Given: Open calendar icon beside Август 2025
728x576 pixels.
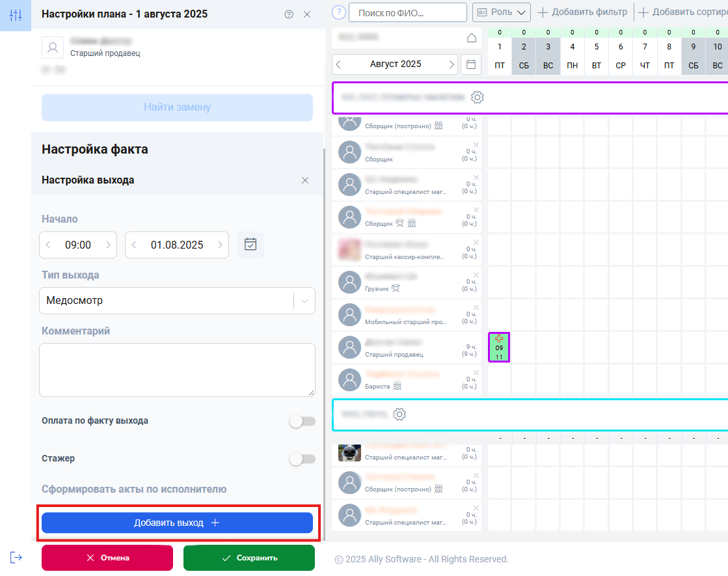Looking at the screenshot, I should pyautogui.click(x=472, y=64).
